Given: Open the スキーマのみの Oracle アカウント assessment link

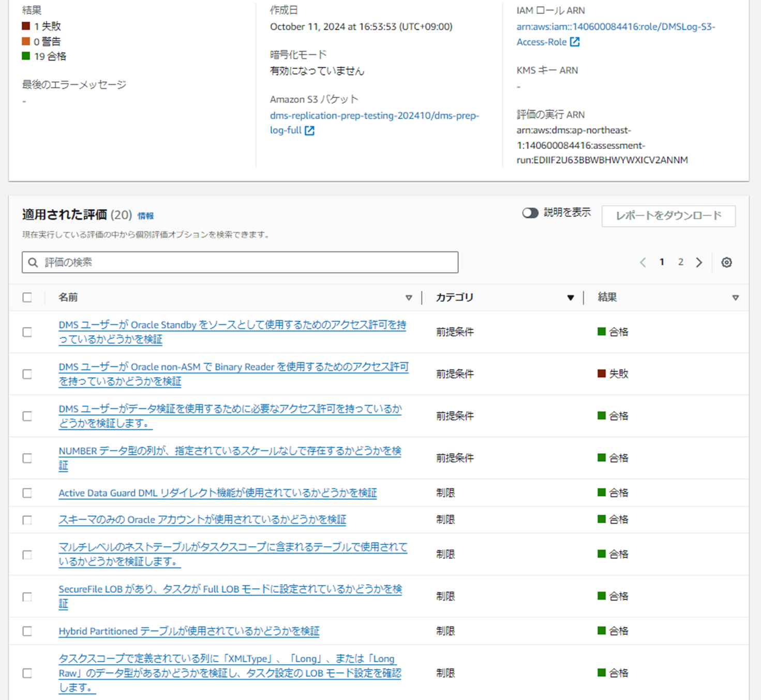Looking at the screenshot, I should 202,520.
